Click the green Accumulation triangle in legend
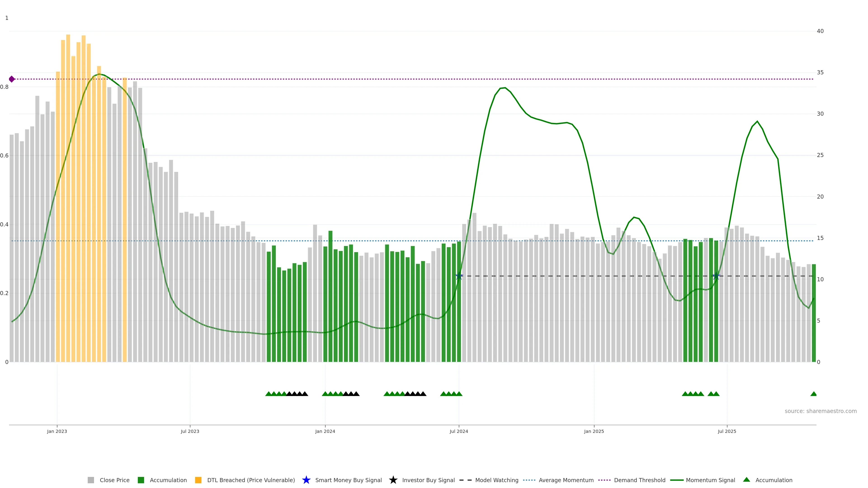Viewport: 868px width, 488px height. (746, 480)
